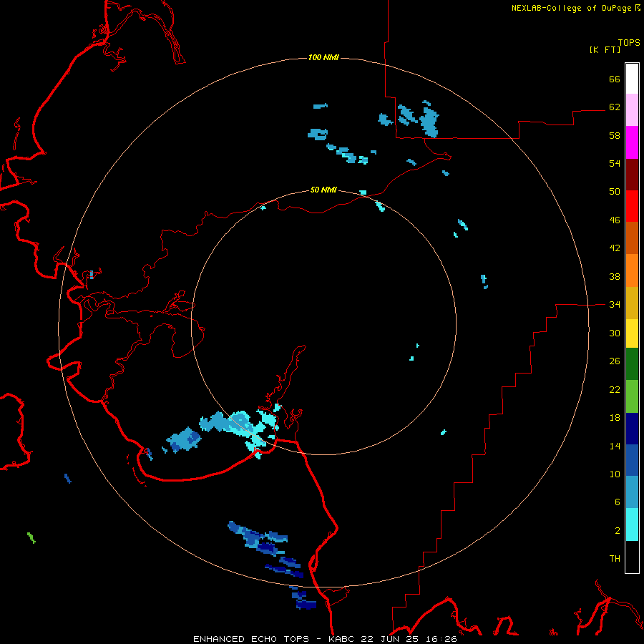Click the 50 scale value in legend
644x644 pixels.
[615, 191]
